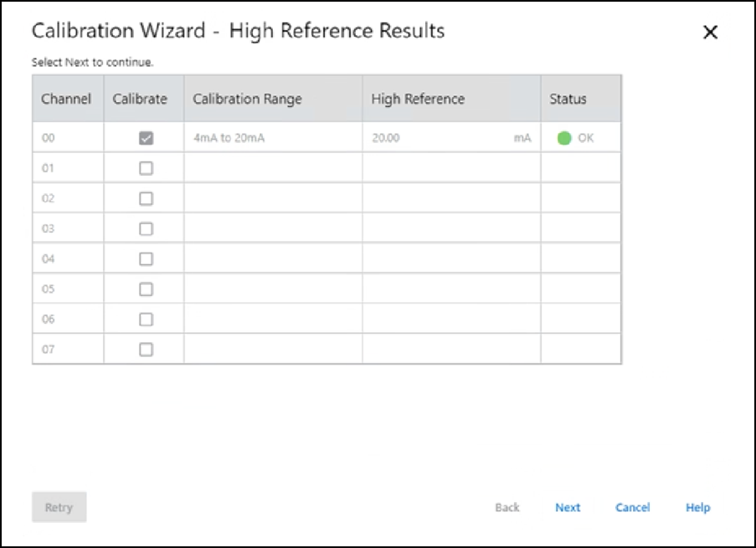
Task: Toggle the channel 05 Calibrate checkbox
Action: (146, 289)
